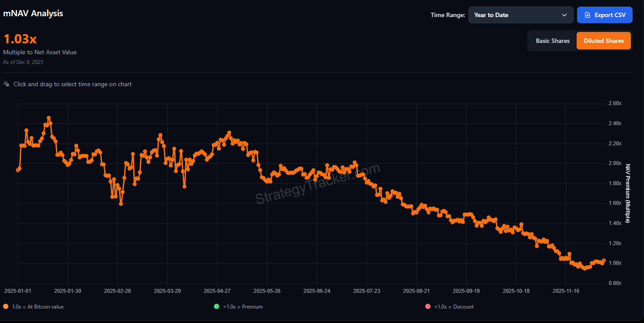Select the green Premium legend dot
This screenshot has width=644, height=323.
pyautogui.click(x=216, y=306)
